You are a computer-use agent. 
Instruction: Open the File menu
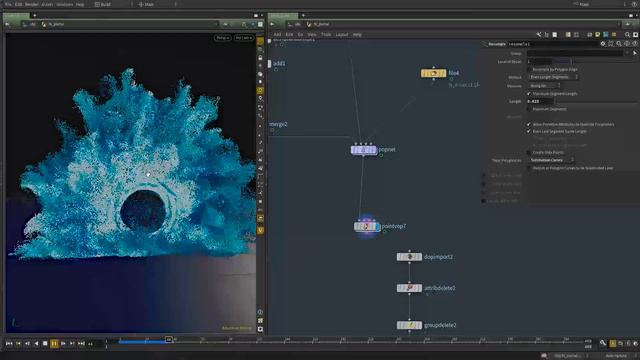point(8,4)
